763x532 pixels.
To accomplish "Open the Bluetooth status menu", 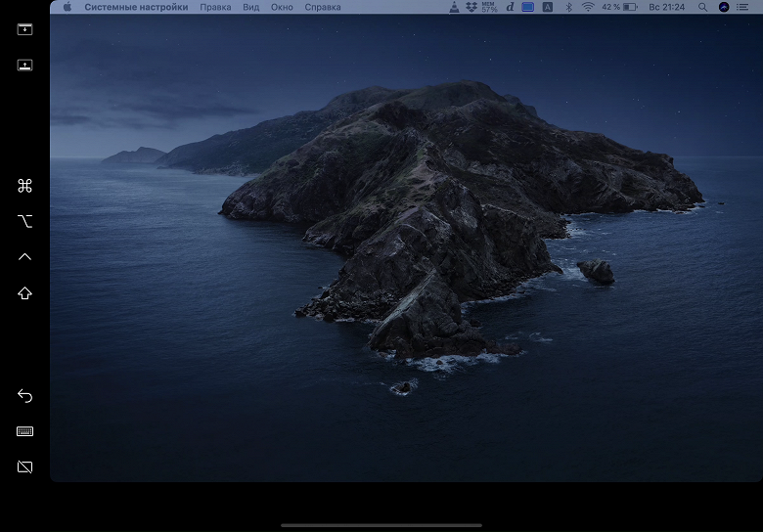I will click(x=567, y=7).
